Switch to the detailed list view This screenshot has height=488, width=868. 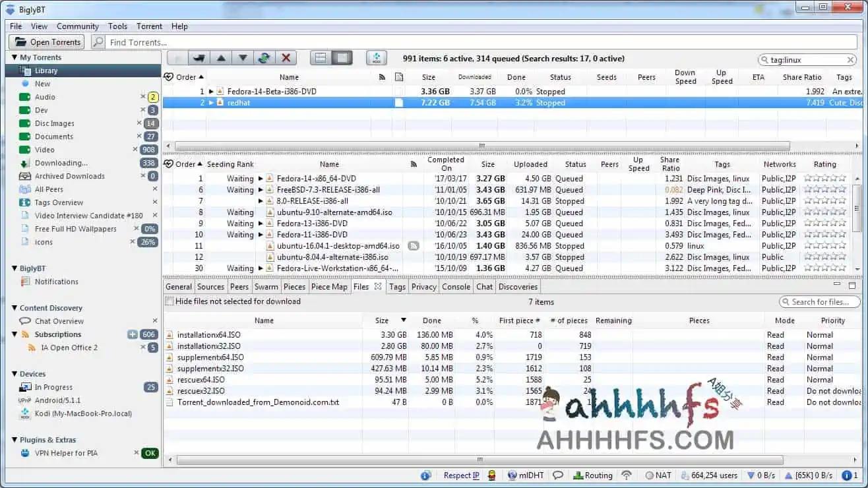[x=342, y=58]
